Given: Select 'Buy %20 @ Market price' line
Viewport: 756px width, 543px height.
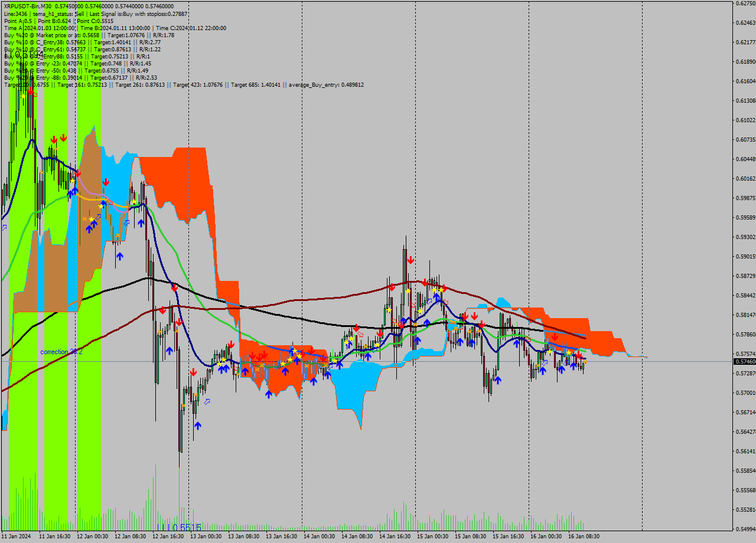Looking at the screenshot, I should (89, 35).
